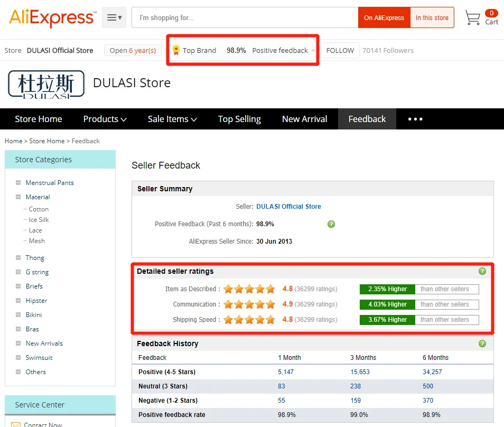Click the search input field

(x=245, y=17)
